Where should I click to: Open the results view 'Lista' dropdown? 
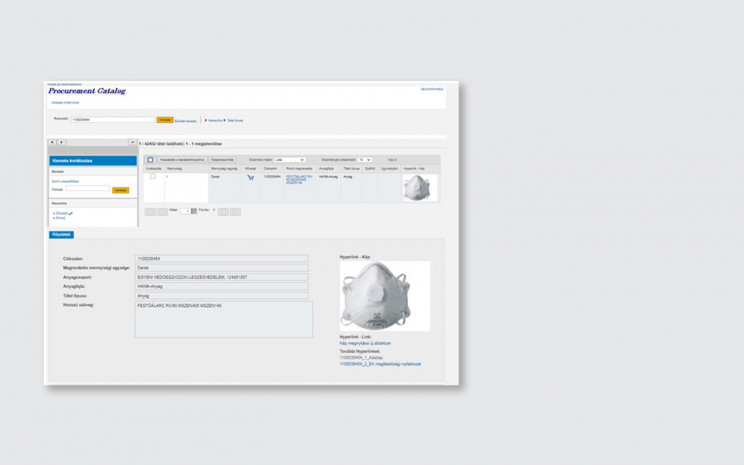pos(290,160)
